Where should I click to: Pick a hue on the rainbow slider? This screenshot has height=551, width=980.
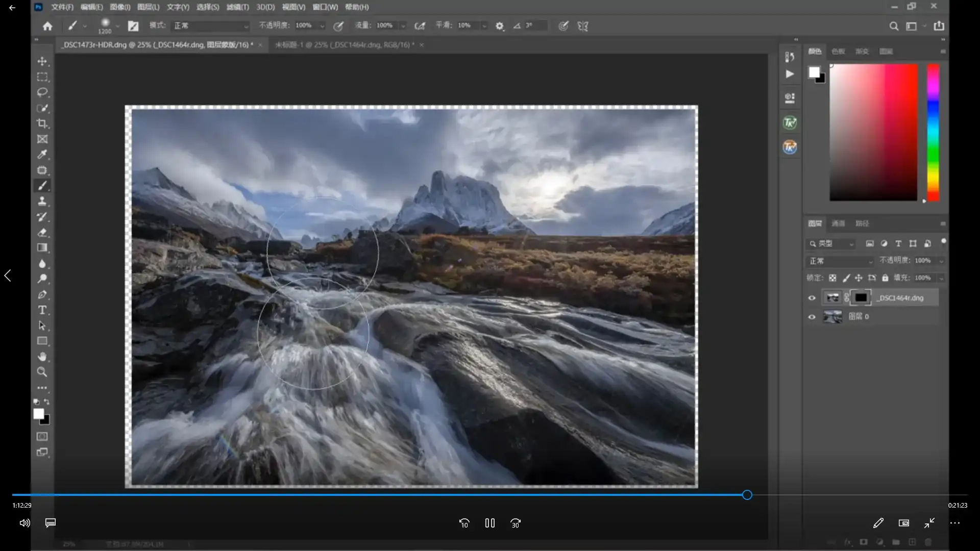(933, 133)
